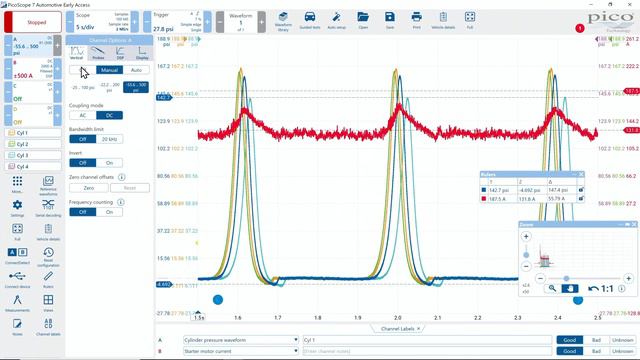
Task: Click vertical zoom slider handle
Action: coord(526,255)
